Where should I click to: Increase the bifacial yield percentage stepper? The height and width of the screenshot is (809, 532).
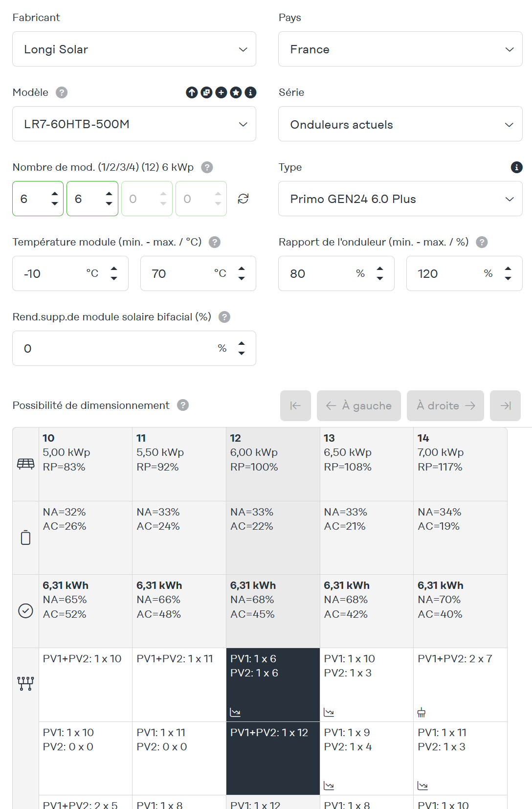coord(242,343)
